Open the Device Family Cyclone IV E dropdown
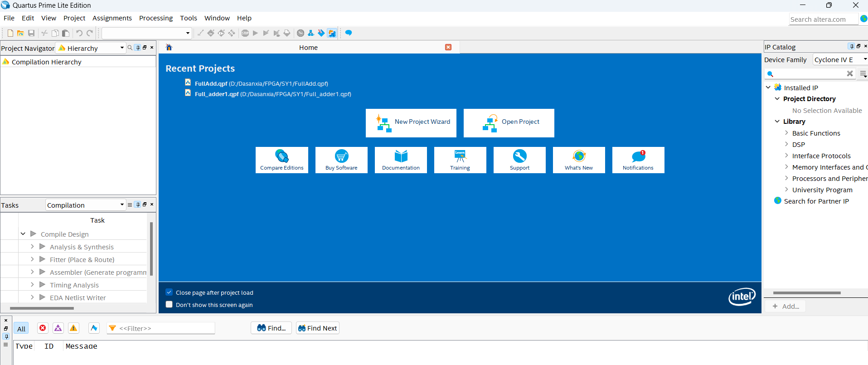Image resolution: width=868 pixels, height=365 pixels. click(x=840, y=59)
